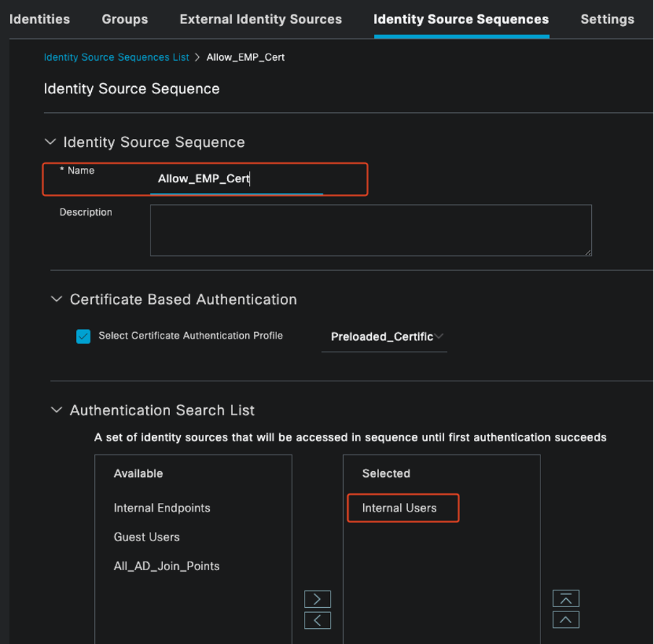Click the move-up arrow icon
The height and width of the screenshot is (644, 654).
pos(566,619)
